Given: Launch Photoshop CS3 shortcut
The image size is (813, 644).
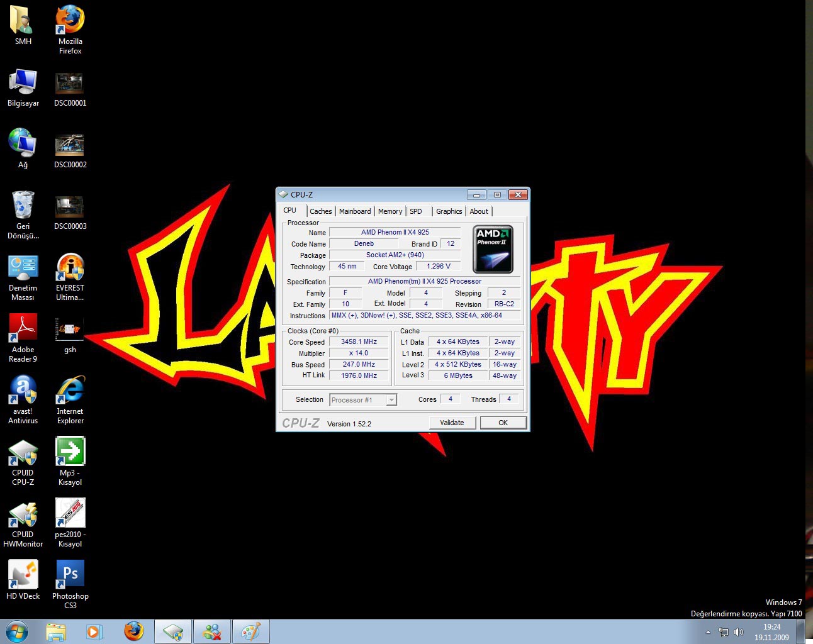Looking at the screenshot, I should pos(70,585).
